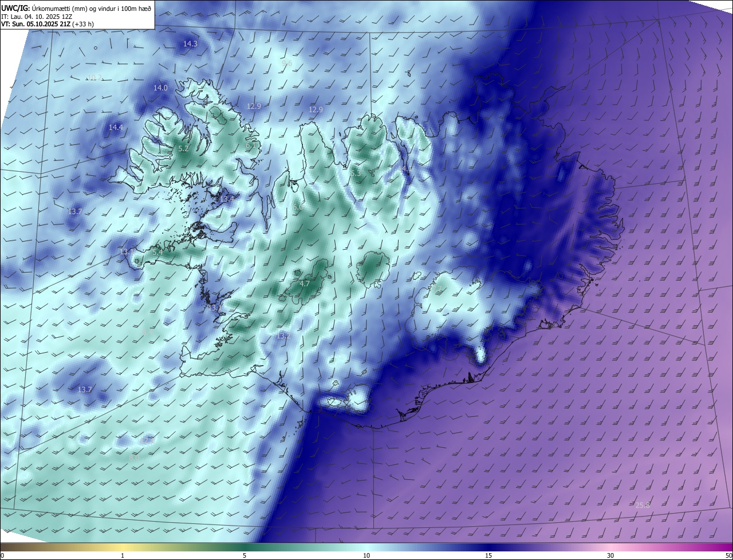Click the color scale tick label 0
Viewport: 733px width, 560px height.
[x=2, y=555]
